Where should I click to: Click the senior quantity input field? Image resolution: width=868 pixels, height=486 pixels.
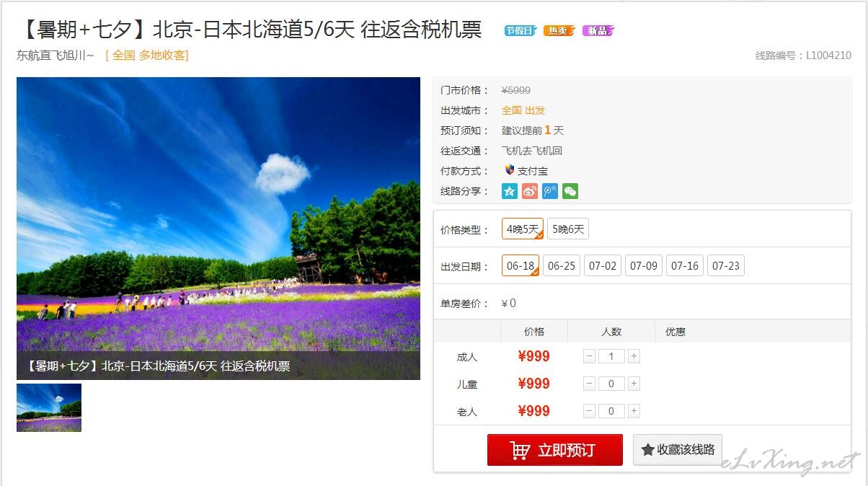coord(611,411)
